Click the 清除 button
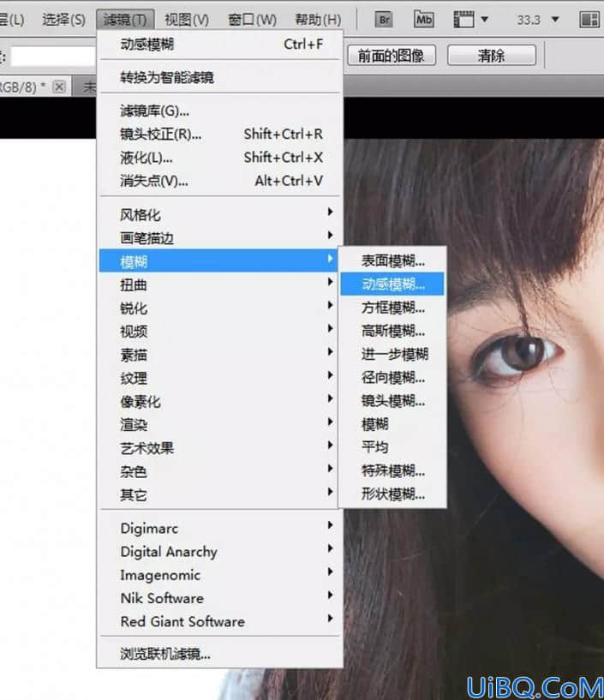 coord(492,56)
